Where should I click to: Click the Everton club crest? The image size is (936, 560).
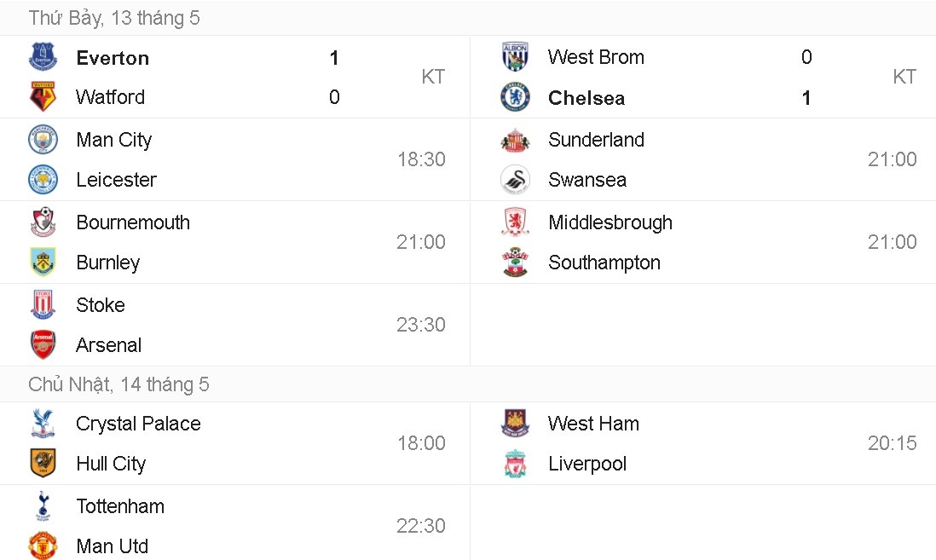click(43, 57)
